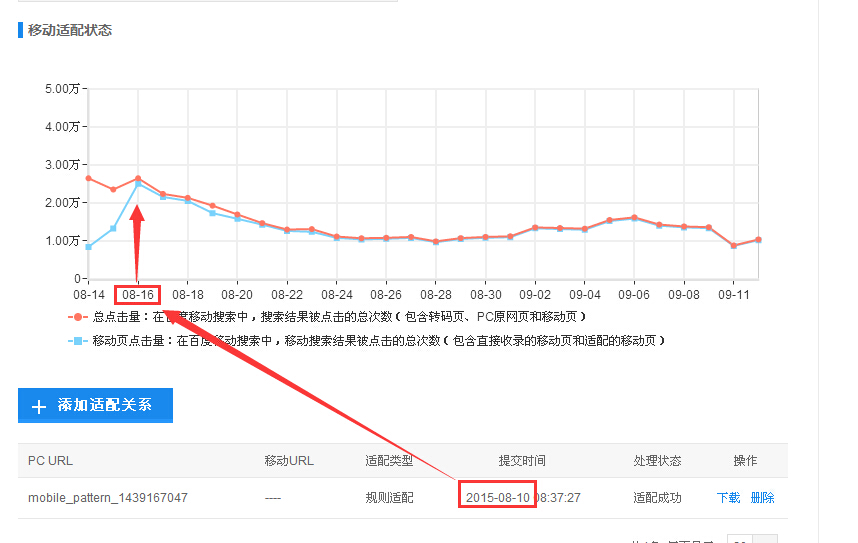Click the 移动适配状态 section heading

[x=70, y=30]
